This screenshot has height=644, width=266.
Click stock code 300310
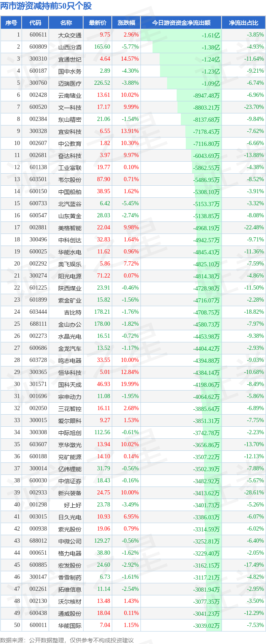click(38, 59)
